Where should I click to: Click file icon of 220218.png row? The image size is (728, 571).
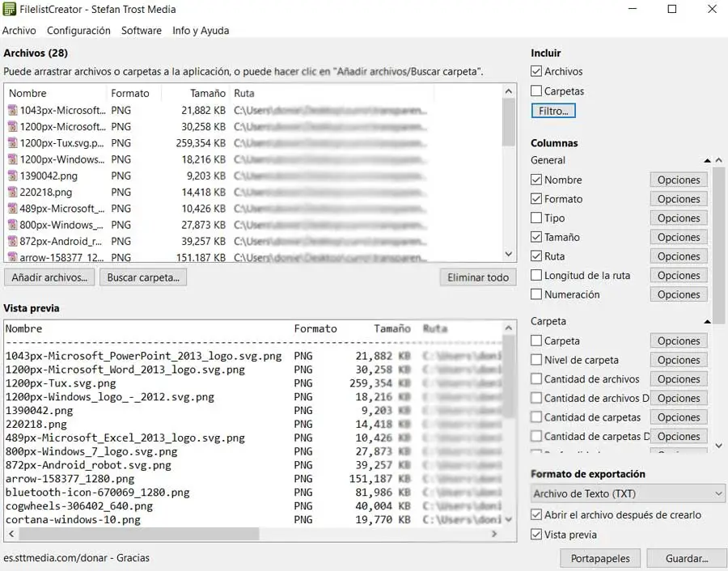point(13,192)
